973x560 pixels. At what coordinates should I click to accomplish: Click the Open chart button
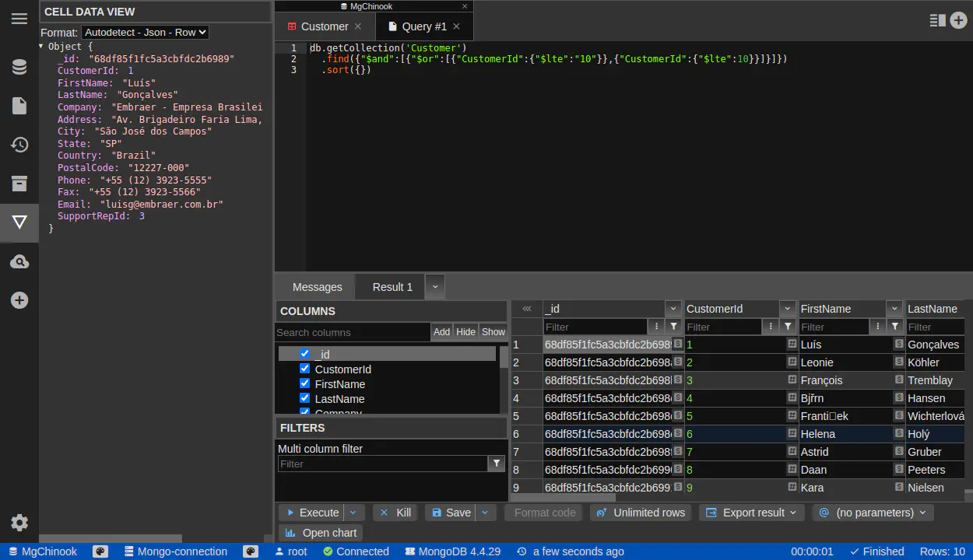pyautogui.click(x=321, y=533)
